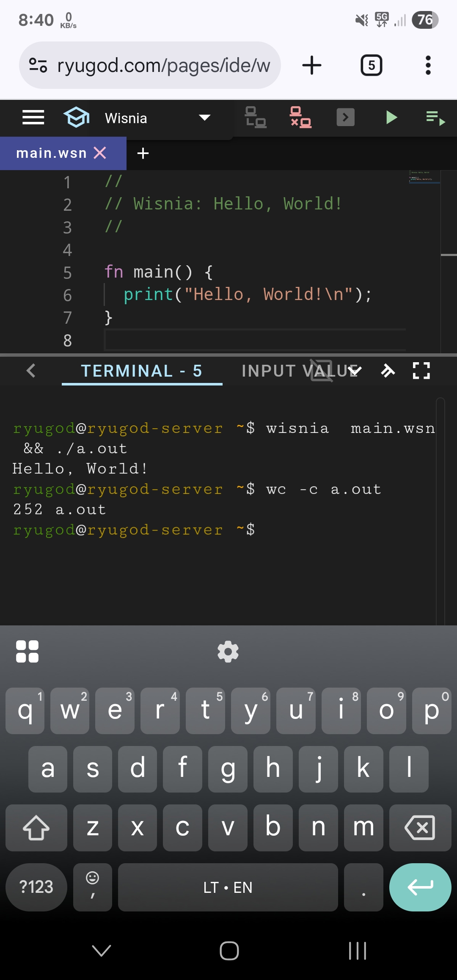
Task: Click the last terminal prompt line
Action: click(x=134, y=530)
